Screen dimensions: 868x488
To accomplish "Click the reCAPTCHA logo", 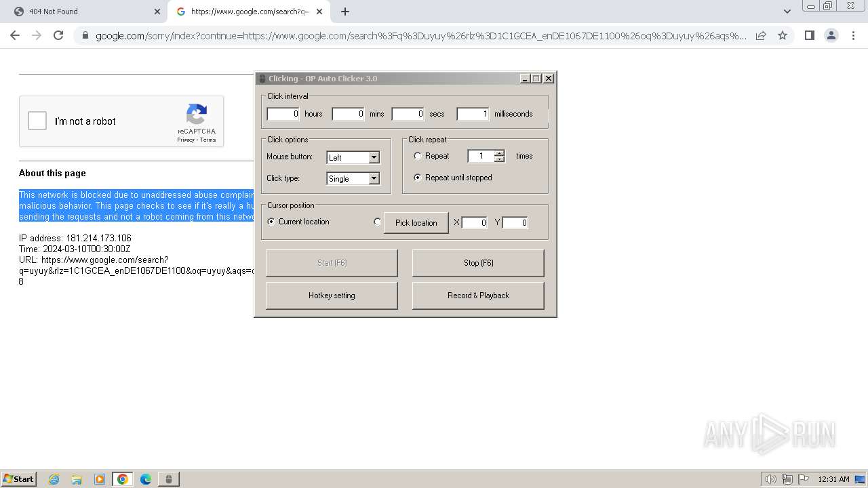I will 197,115.
